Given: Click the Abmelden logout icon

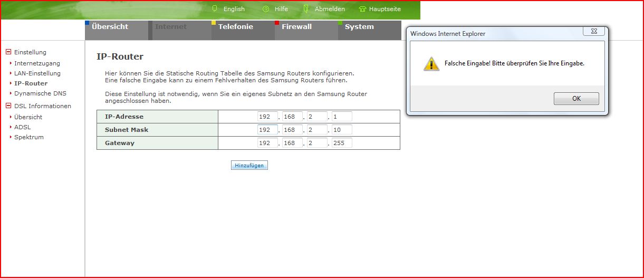Looking at the screenshot, I should tap(306, 8).
